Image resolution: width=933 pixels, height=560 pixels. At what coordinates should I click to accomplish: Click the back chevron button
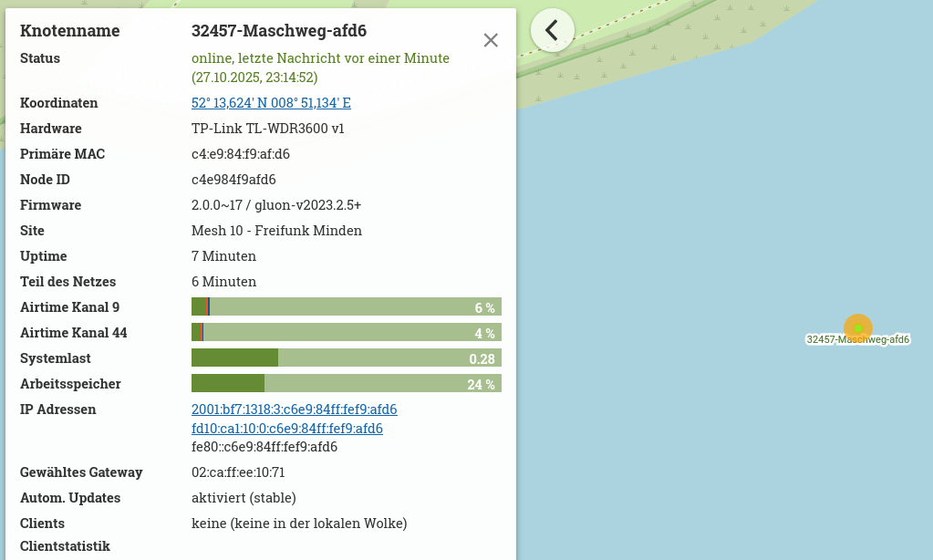pyautogui.click(x=552, y=30)
